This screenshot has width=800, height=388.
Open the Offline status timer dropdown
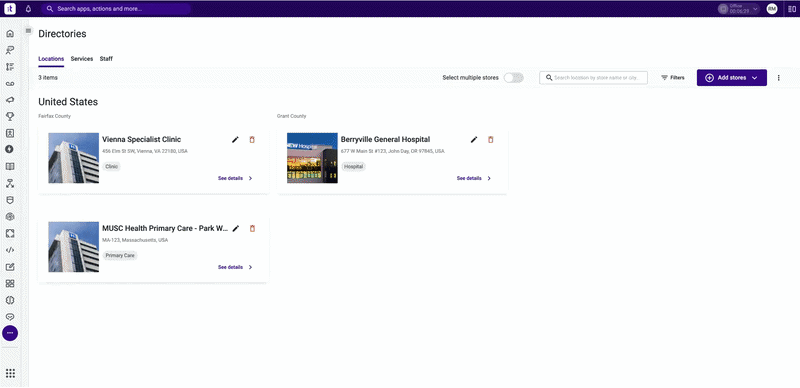[x=739, y=9]
